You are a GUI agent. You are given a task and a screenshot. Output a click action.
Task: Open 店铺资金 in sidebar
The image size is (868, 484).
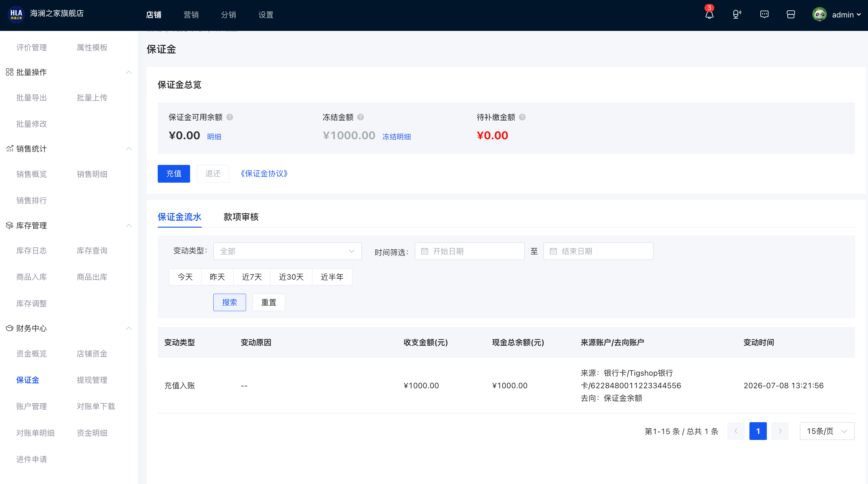tap(92, 354)
